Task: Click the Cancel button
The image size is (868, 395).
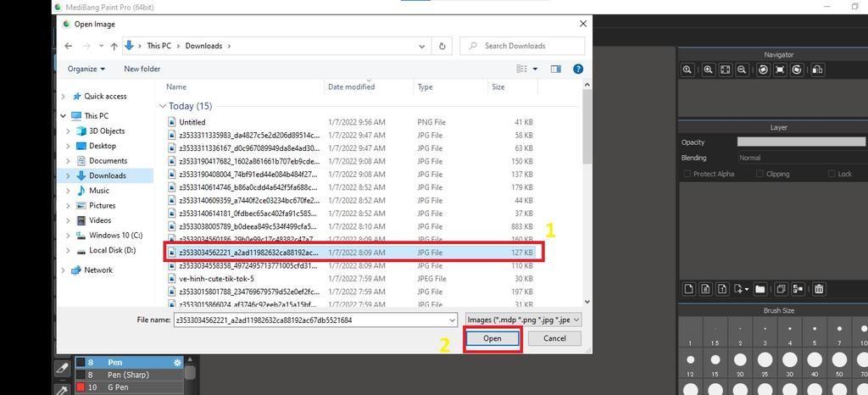Action: (554, 338)
